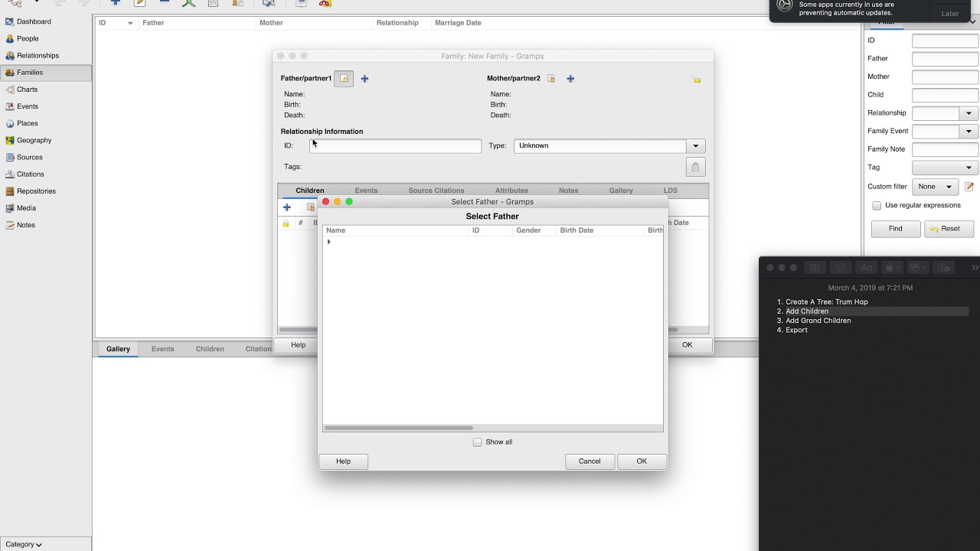This screenshot has height=551, width=980.
Task: Open Category dropdown at sidebar bottom
Action: coord(24,544)
